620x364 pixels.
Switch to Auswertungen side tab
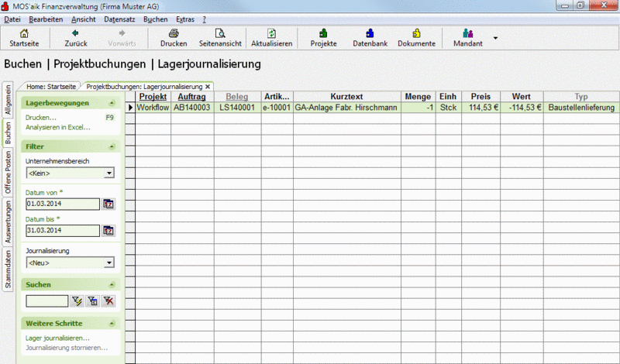pos(8,221)
